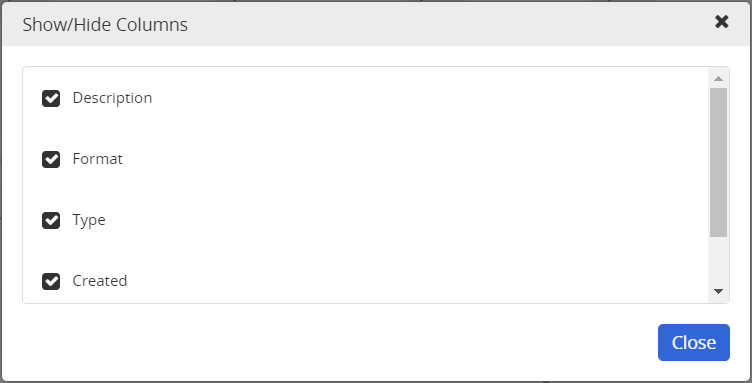Select the Type label text
The image size is (752, 383).
click(x=89, y=220)
